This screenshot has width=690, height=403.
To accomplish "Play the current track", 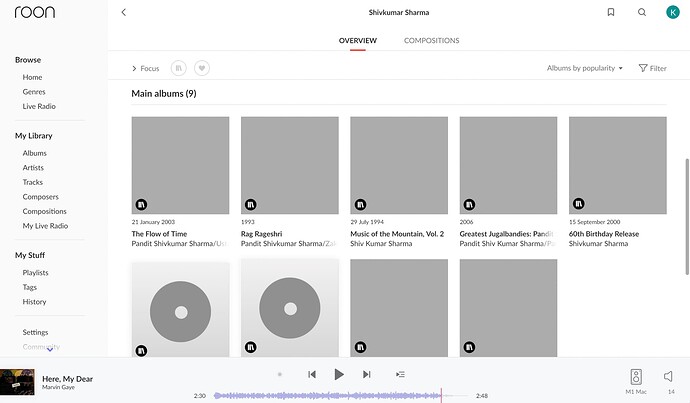I will coord(339,374).
